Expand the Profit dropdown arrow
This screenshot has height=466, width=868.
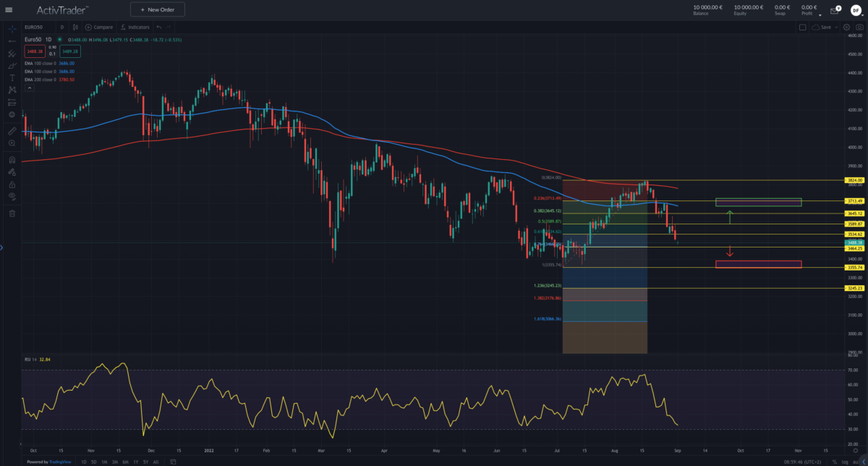point(820,14)
